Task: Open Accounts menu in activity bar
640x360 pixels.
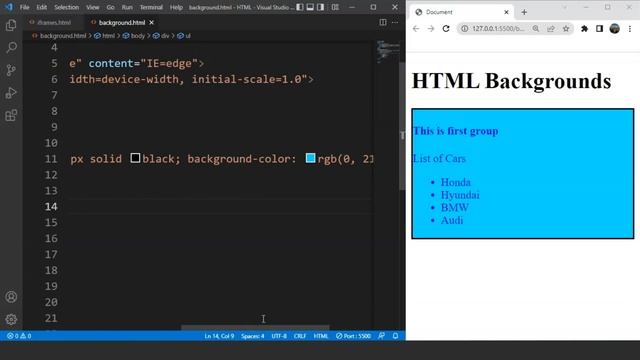Action: pyautogui.click(x=11, y=297)
